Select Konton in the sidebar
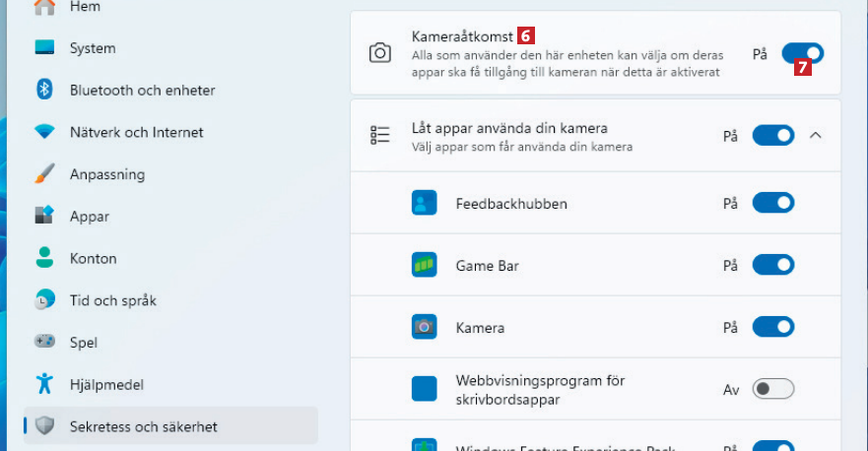868x451 pixels. (170, 258)
